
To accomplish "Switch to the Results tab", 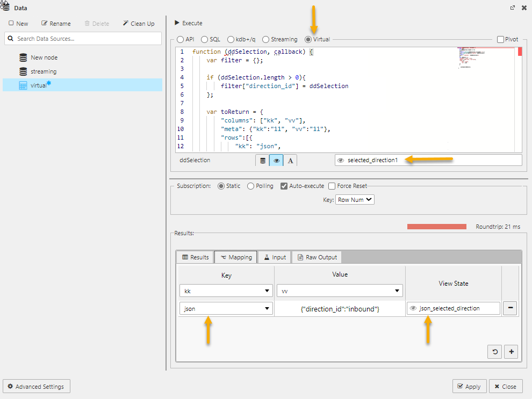I will (196, 257).
